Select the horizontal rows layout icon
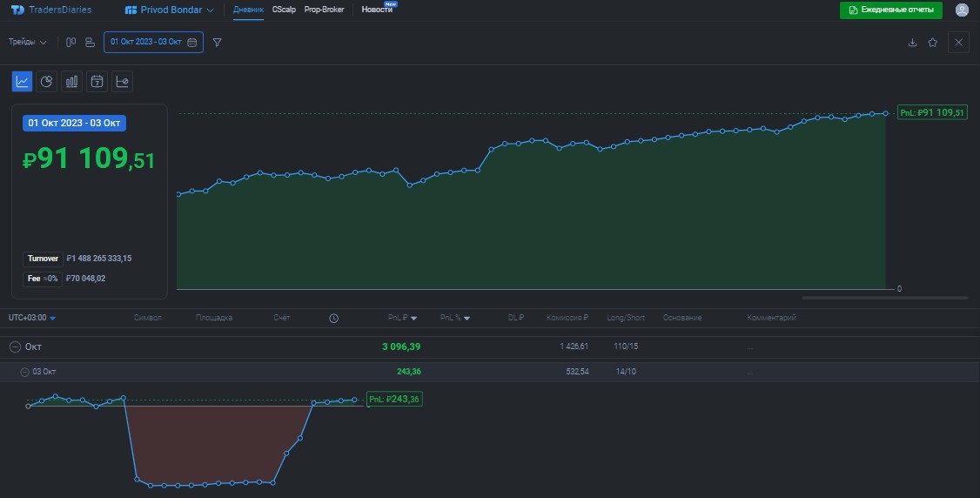 point(90,43)
